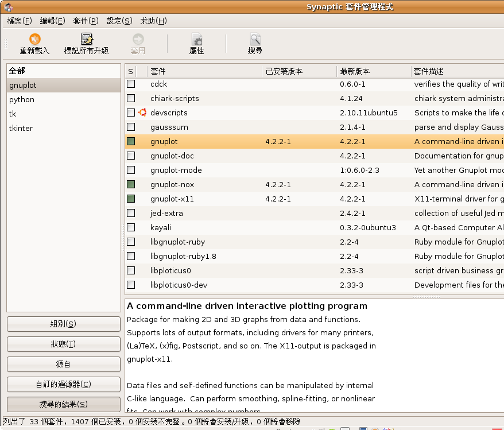Image resolution: width=504 pixels, height=430 pixels.
Task: Click the installed status box for gnuplot
Action: tap(131, 141)
